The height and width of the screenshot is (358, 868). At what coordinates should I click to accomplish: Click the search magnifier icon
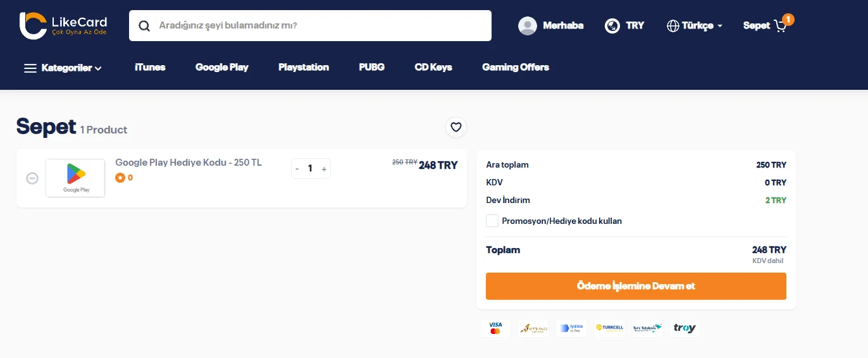coord(144,26)
